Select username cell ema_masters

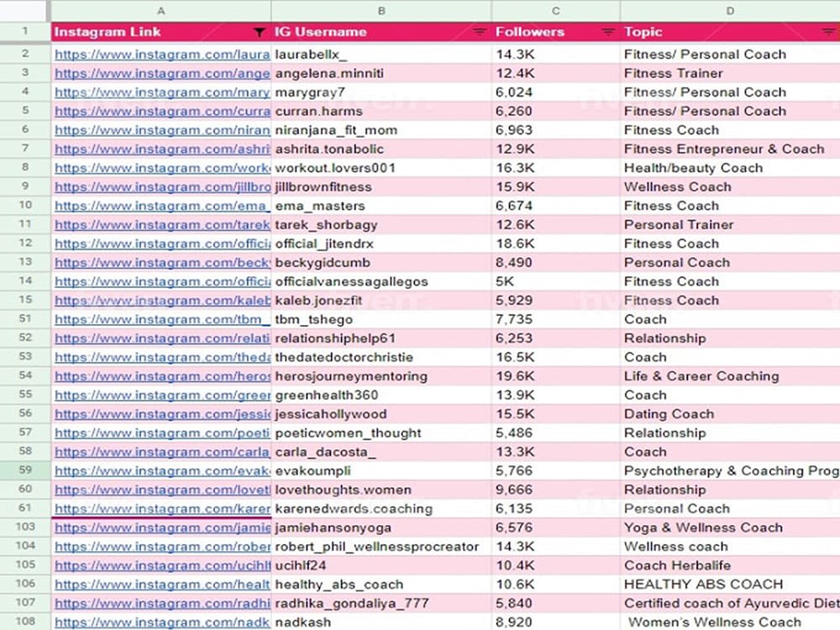381,206
